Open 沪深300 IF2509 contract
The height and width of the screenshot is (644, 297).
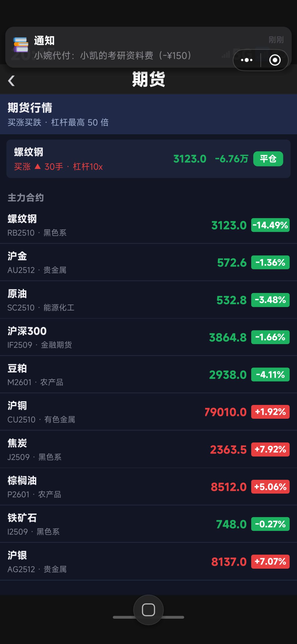pos(148,337)
